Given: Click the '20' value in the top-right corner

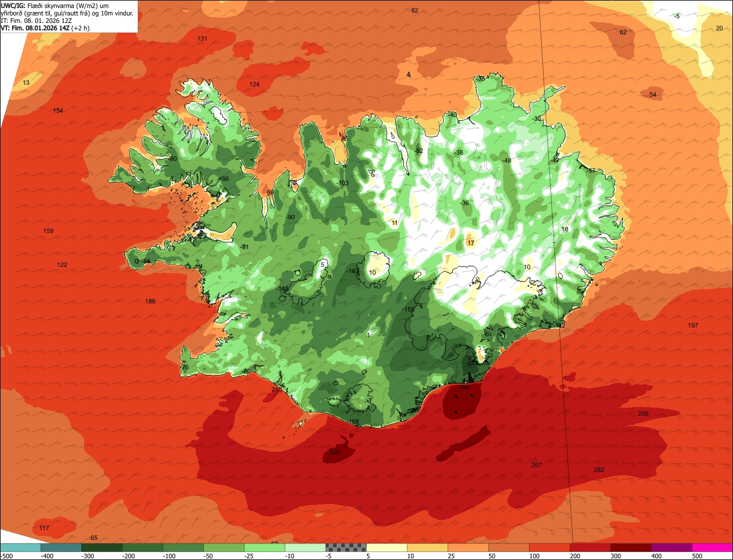Looking at the screenshot, I should click(719, 29).
